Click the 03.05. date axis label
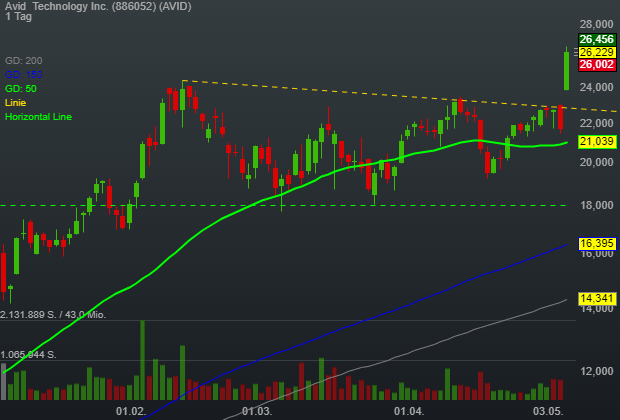 pos(548,411)
